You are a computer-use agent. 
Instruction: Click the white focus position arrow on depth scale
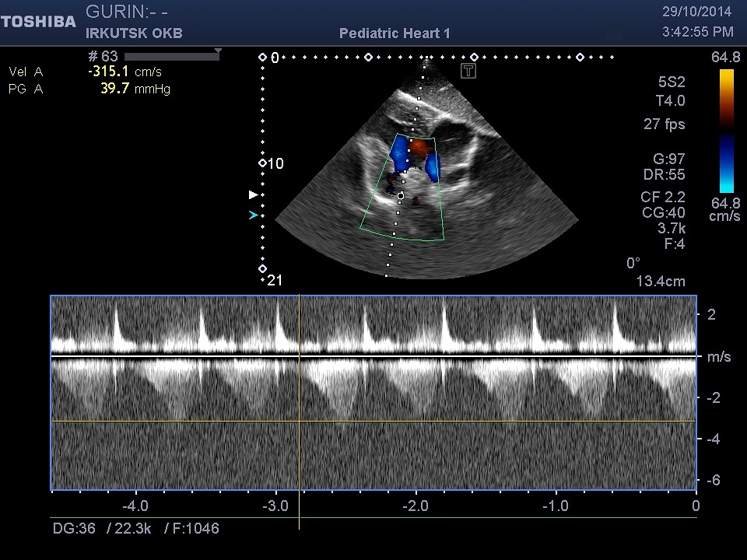(x=252, y=194)
